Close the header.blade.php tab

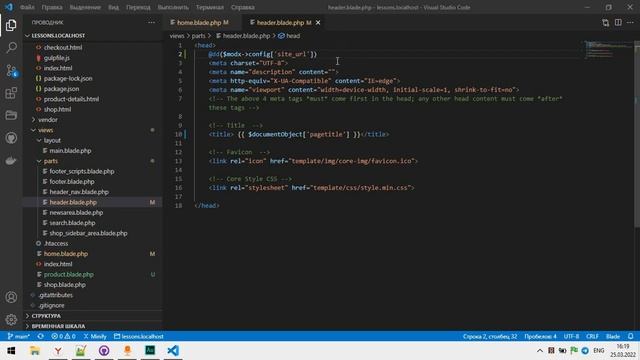point(318,22)
